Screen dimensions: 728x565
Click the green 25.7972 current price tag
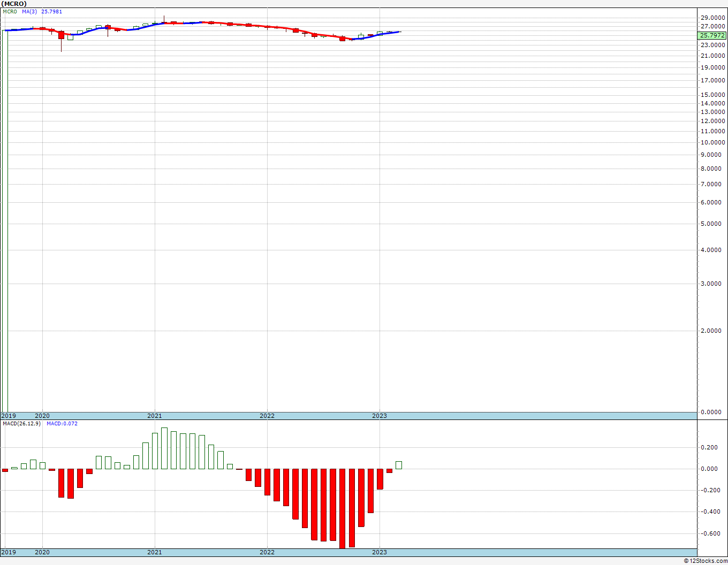[712, 35]
